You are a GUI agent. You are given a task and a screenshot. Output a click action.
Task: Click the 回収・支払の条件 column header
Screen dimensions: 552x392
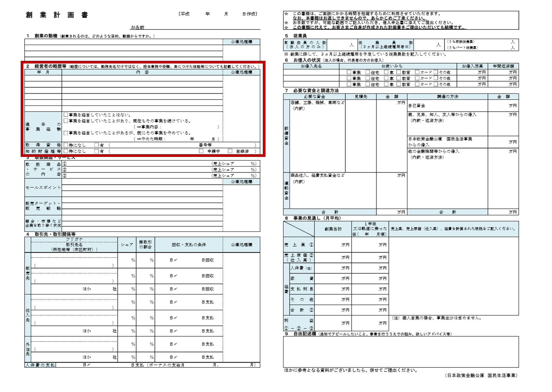[189, 245]
